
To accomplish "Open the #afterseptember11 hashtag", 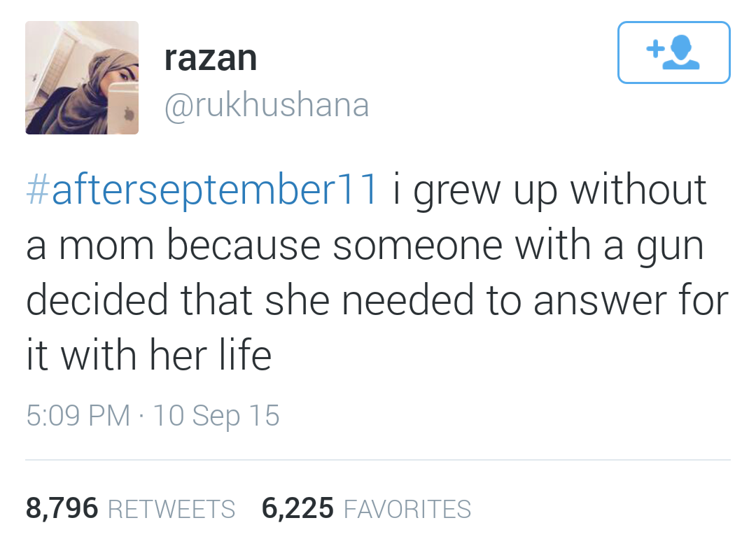I will [203, 191].
